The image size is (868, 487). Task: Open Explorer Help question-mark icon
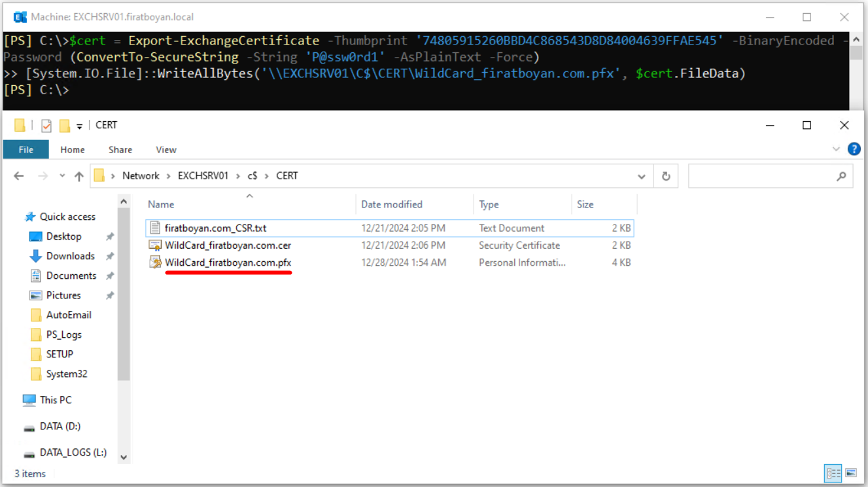pyautogui.click(x=854, y=149)
